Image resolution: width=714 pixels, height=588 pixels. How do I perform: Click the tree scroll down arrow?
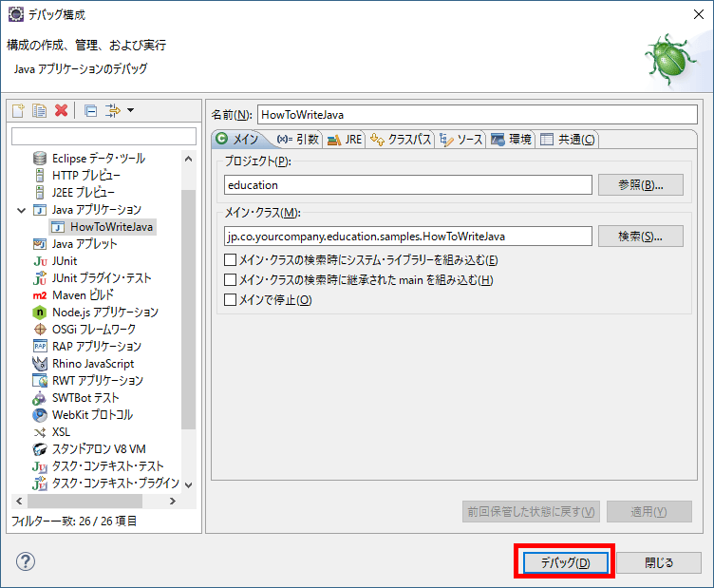[189, 485]
